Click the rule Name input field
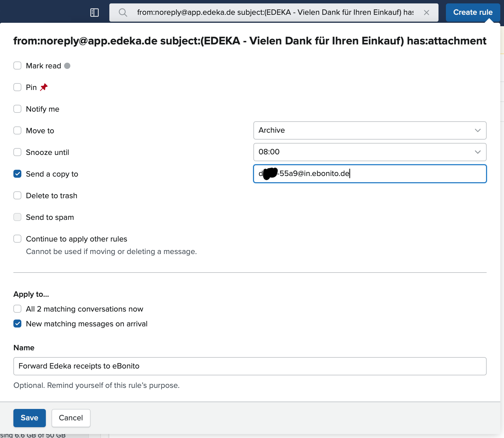Image resolution: width=504 pixels, height=438 pixels. (x=250, y=366)
